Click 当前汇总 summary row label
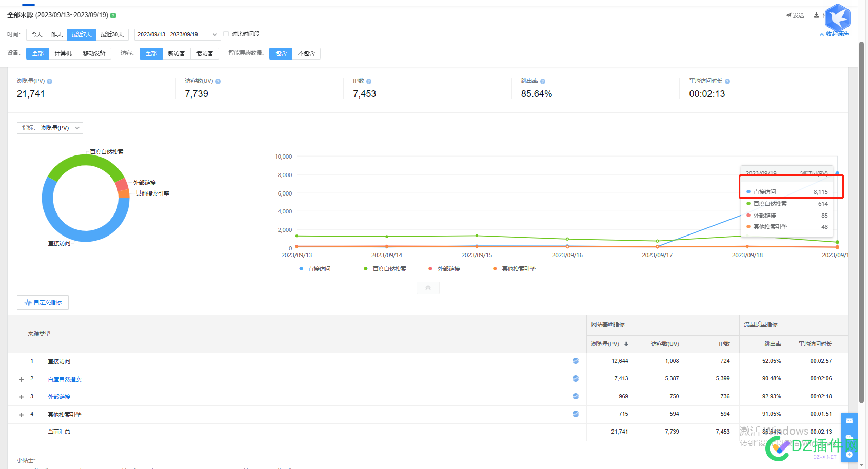Image resolution: width=868 pixels, height=469 pixels. [x=59, y=432]
